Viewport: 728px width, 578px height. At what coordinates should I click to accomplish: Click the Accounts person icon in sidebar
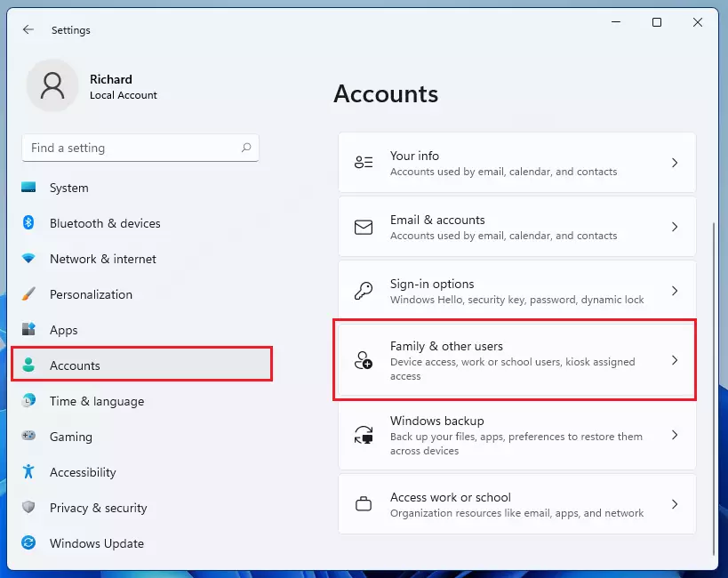[x=28, y=365]
